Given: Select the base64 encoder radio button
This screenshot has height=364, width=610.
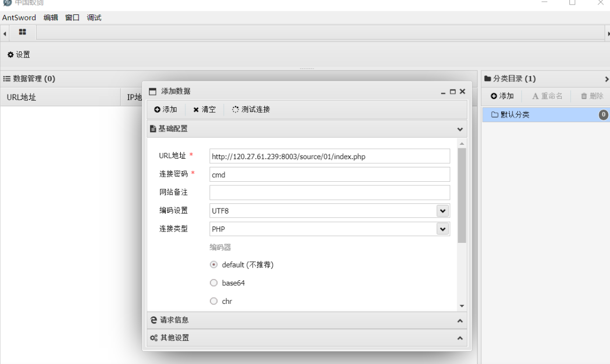Looking at the screenshot, I should pos(214,283).
